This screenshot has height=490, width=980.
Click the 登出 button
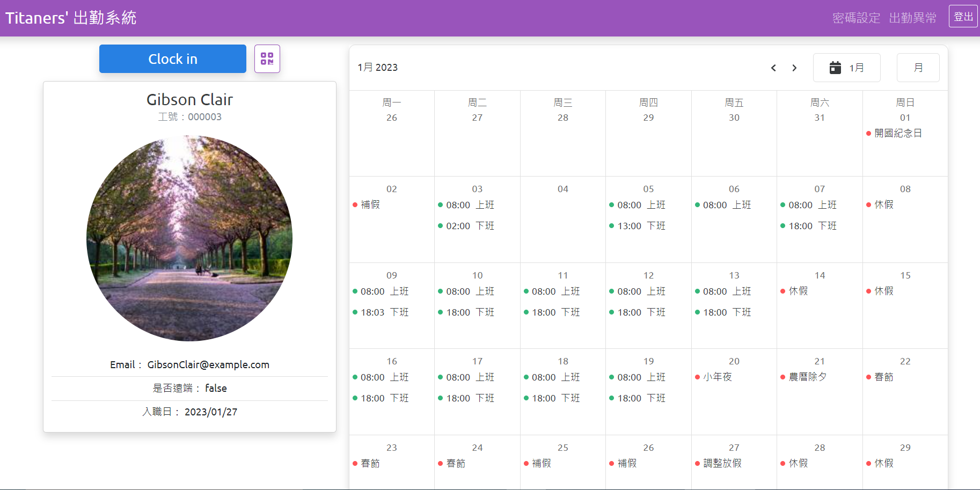pos(963,16)
